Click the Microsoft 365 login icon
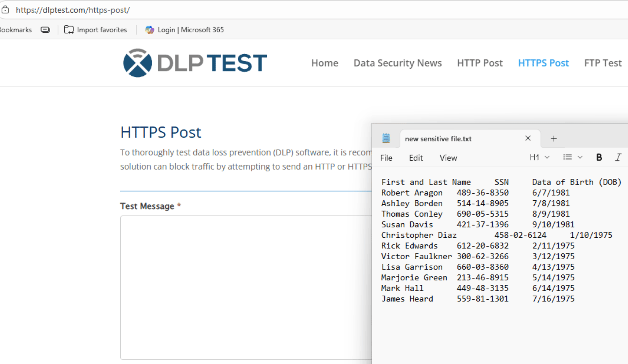628x364 pixels. (150, 30)
